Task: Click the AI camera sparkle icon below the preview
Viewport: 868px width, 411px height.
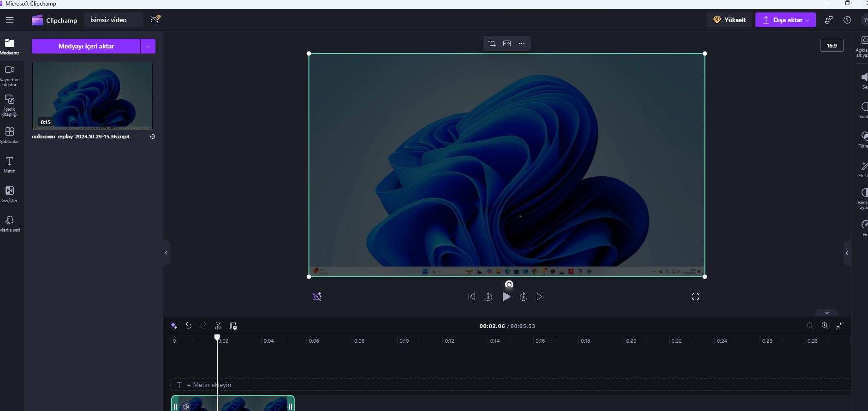Action: pyautogui.click(x=317, y=297)
